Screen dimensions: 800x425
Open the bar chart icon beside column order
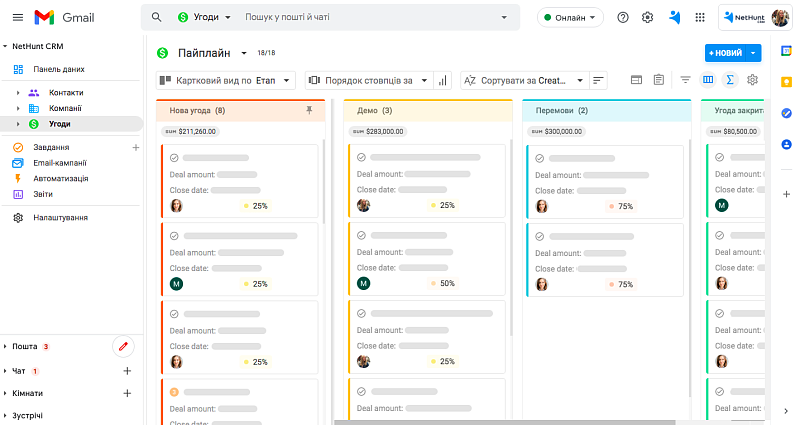[443, 80]
